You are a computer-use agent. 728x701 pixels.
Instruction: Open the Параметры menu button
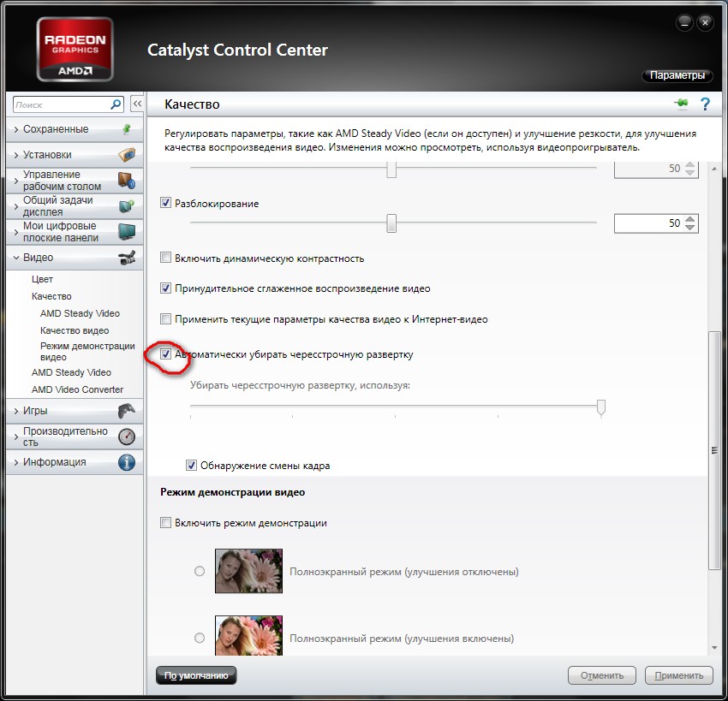pos(677,76)
